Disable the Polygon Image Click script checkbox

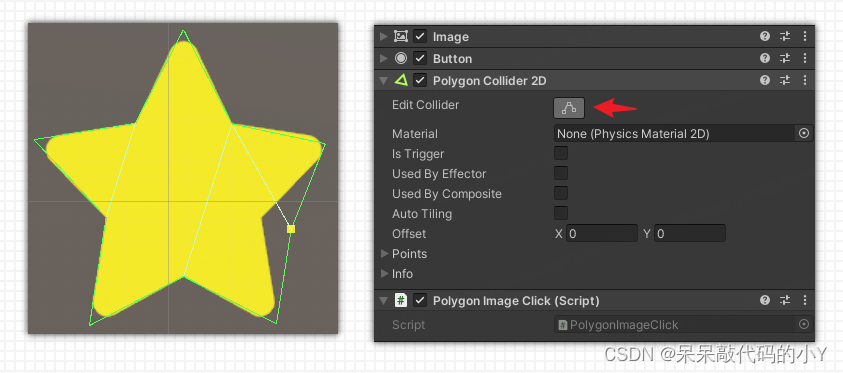click(420, 300)
